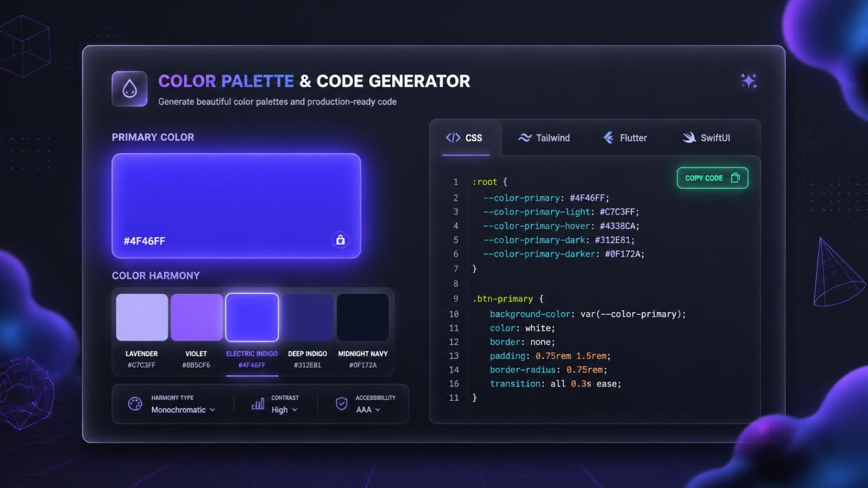Open the Monochromatic harmony type dropdown
Viewport: 868px width, 488px height.
point(183,410)
